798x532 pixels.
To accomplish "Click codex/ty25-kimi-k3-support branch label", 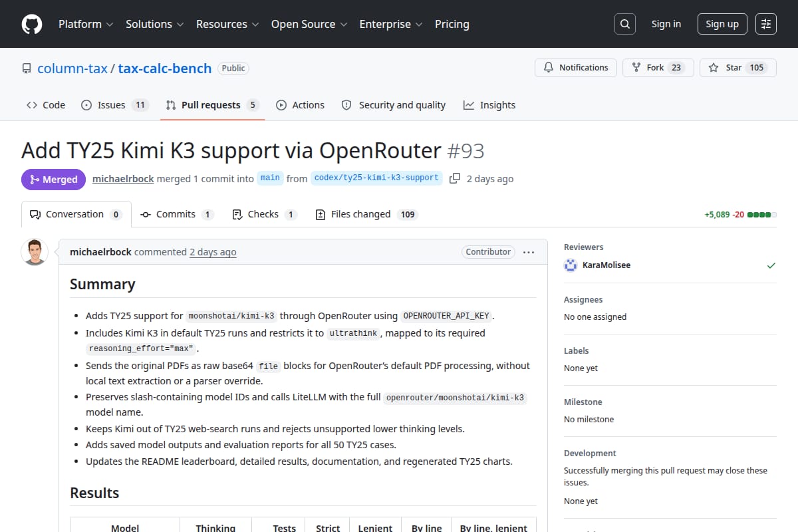I will (376, 178).
